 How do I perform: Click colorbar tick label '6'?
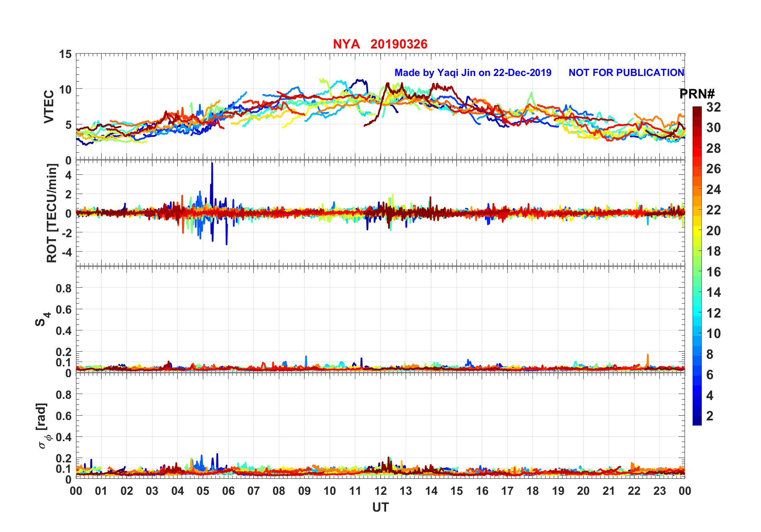(x=710, y=375)
